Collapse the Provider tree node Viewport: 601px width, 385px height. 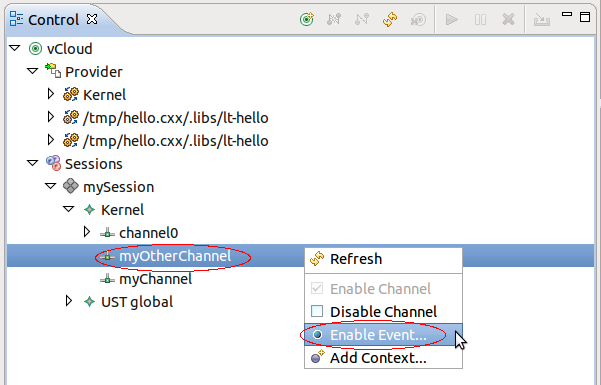click(x=33, y=71)
